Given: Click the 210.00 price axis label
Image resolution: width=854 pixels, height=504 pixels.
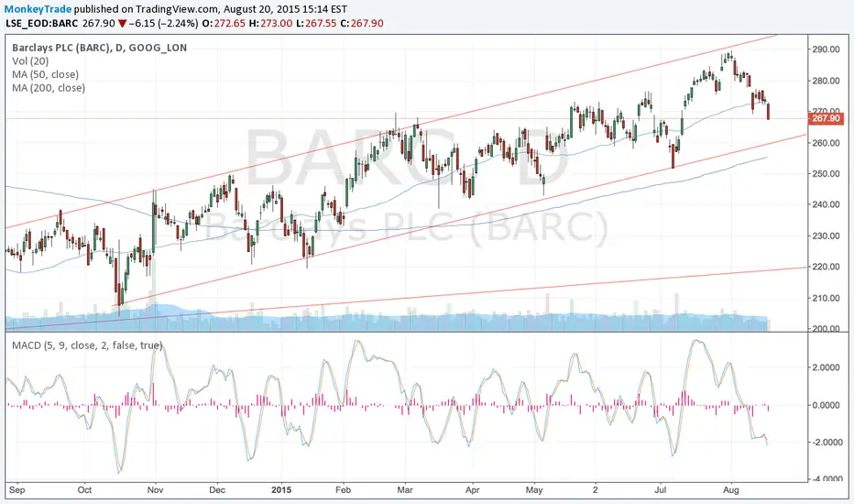Looking at the screenshot, I should point(827,298).
